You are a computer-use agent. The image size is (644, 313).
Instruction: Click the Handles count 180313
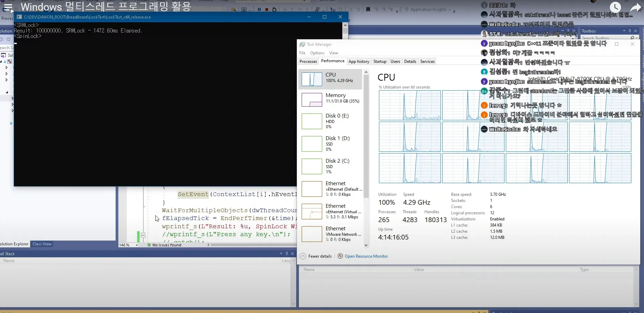click(x=436, y=220)
